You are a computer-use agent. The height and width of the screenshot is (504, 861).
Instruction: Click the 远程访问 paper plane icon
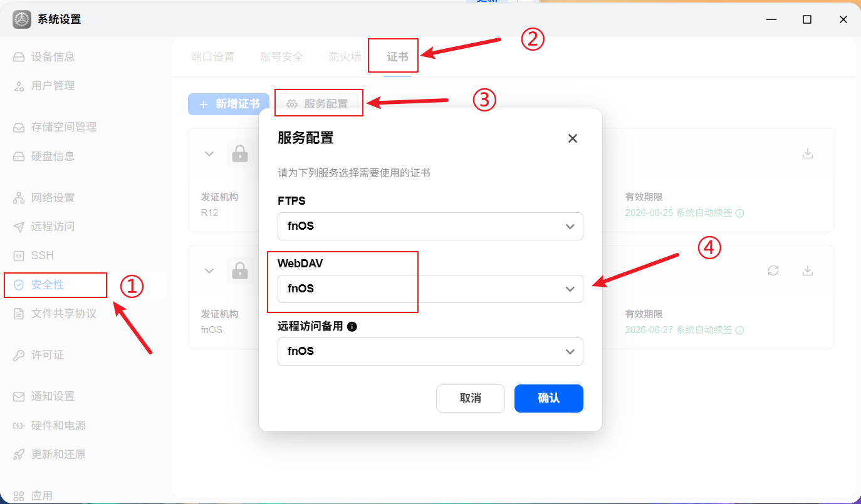pos(19,227)
